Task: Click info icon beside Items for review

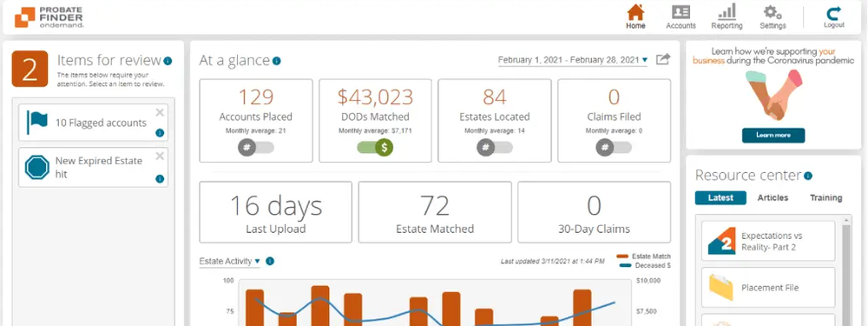Action: pos(168,61)
